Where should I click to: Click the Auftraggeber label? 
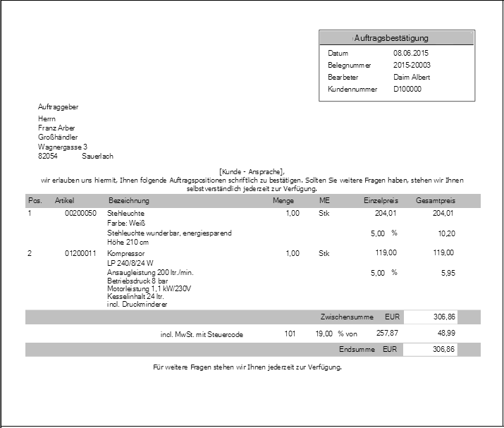[x=58, y=107]
